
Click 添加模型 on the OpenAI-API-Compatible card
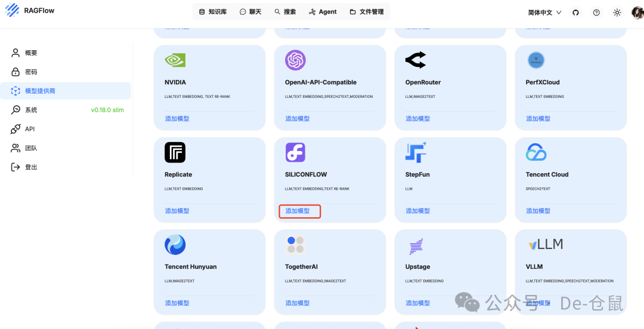298,118
